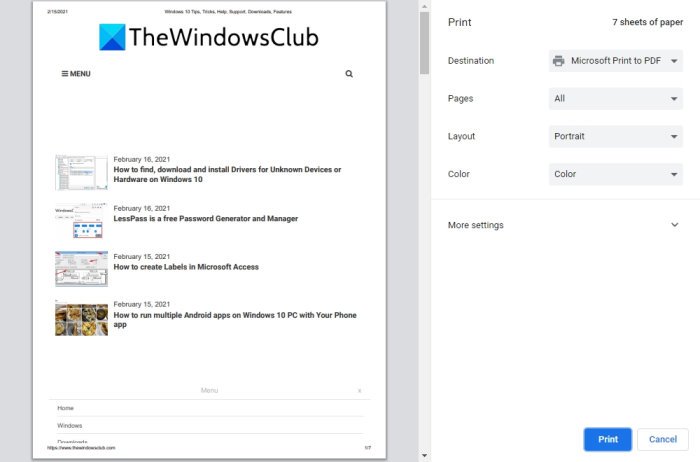Click the '1/7' page number in the preview footer
Viewport: 700px width, 462px height.
point(367,448)
